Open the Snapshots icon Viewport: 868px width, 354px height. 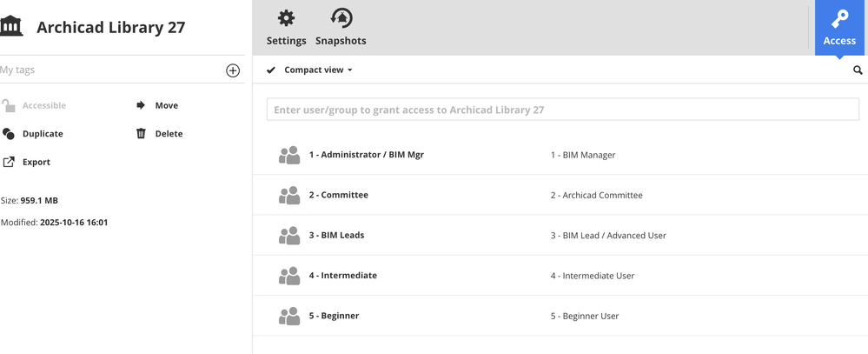coord(341,17)
